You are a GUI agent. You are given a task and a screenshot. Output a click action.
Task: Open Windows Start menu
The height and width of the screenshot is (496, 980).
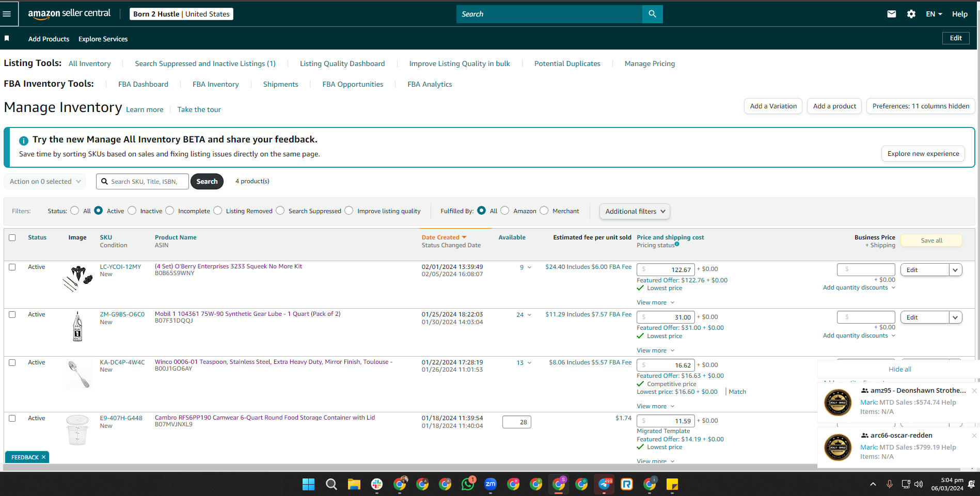pos(309,484)
